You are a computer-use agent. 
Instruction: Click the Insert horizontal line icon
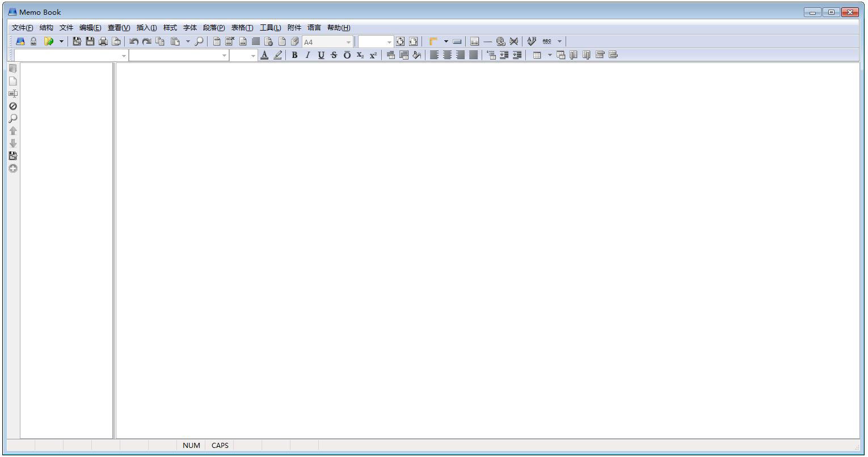click(487, 41)
